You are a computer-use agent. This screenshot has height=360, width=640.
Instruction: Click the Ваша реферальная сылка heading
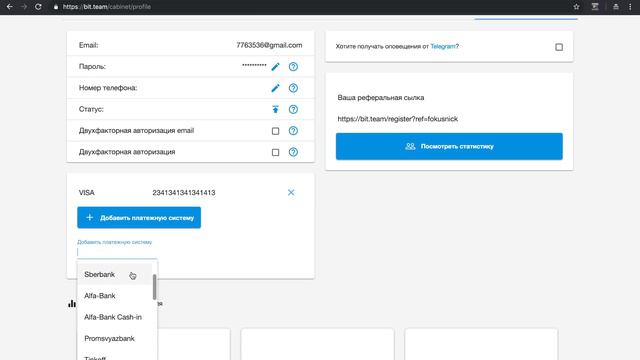point(380,98)
